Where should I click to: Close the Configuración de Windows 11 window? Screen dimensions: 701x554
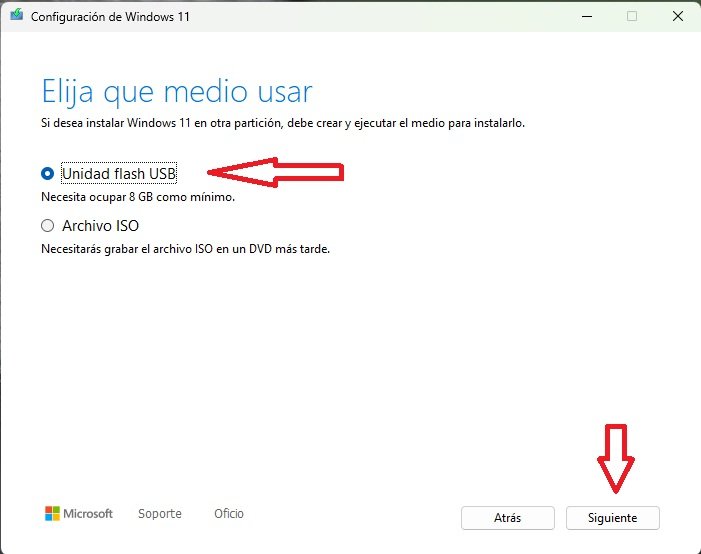tap(678, 17)
